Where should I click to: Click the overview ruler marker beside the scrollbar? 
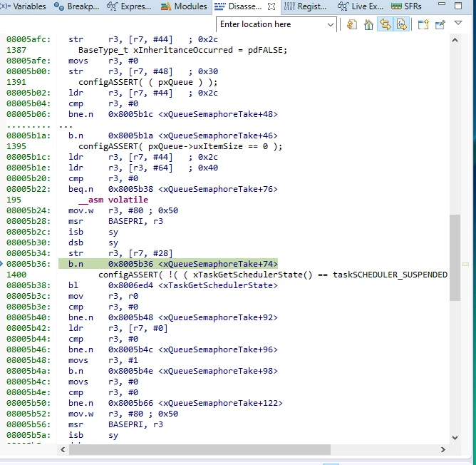pos(466,264)
